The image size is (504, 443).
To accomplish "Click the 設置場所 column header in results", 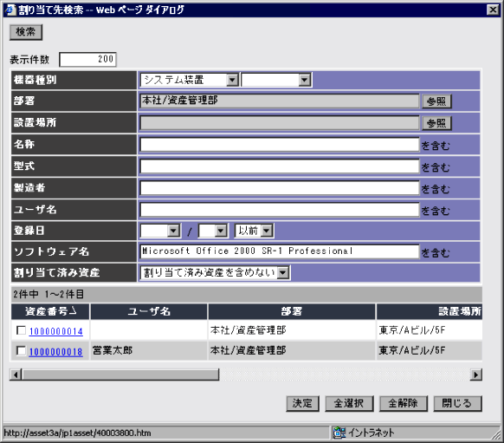I will pos(430,311).
